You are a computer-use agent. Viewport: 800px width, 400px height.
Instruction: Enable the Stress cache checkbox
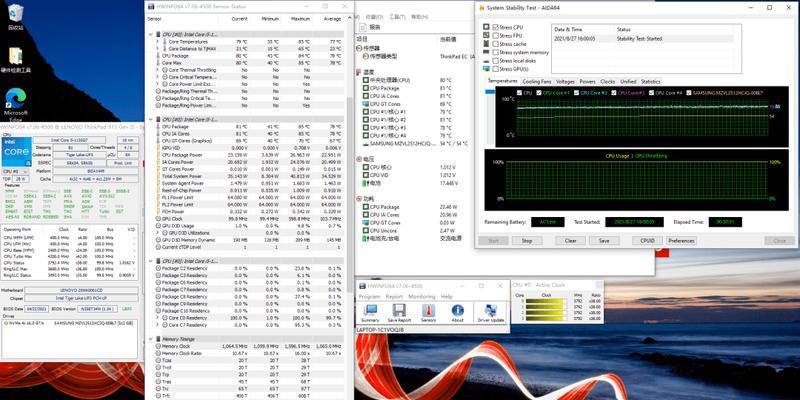(495, 44)
